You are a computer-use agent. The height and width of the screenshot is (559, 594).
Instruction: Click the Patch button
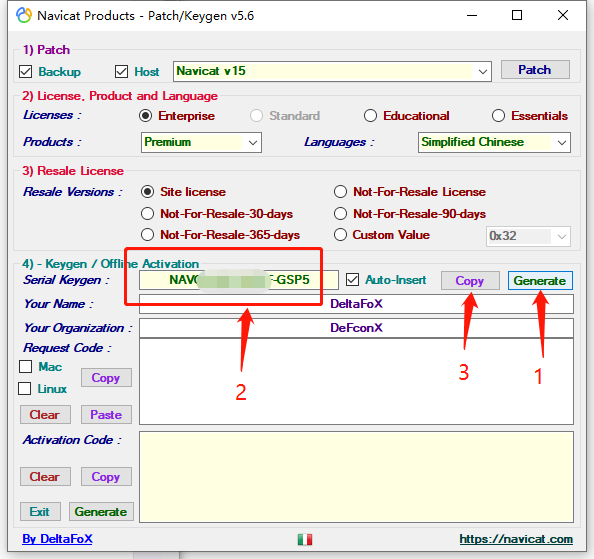(x=535, y=70)
